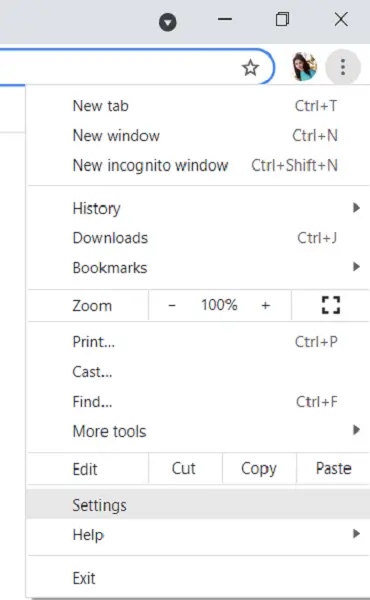
Task: Click inside the address bar field
Action: (119, 67)
